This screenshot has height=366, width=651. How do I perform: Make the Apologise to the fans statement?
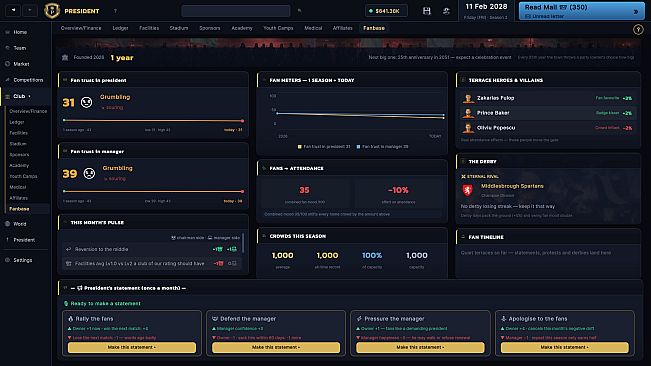[x=565, y=347]
